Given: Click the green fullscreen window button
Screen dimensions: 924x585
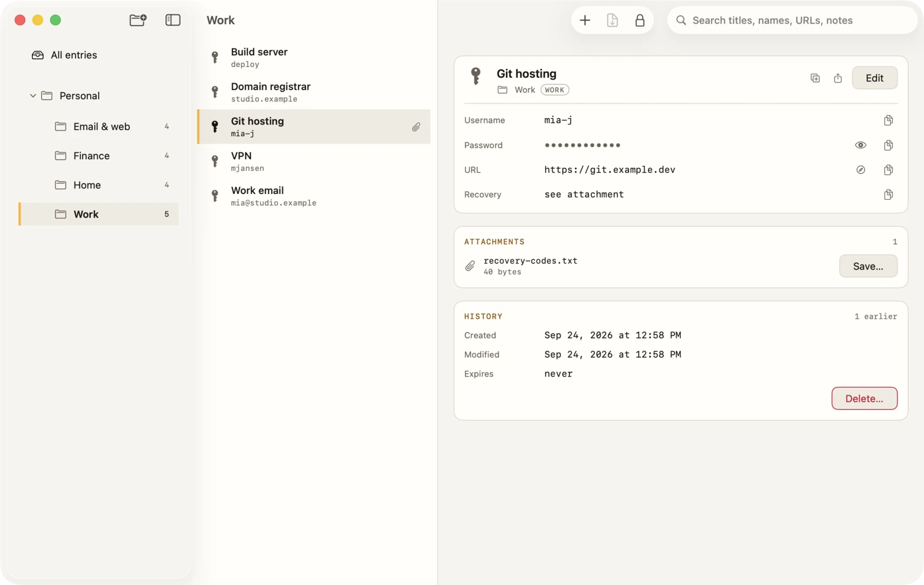Looking at the screenshot, I should (x=55, y=20).
